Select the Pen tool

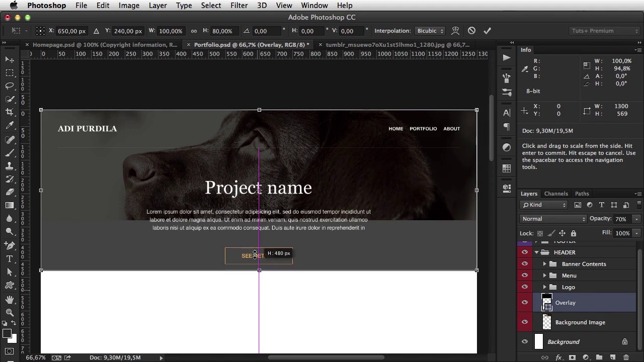[10, 245]
